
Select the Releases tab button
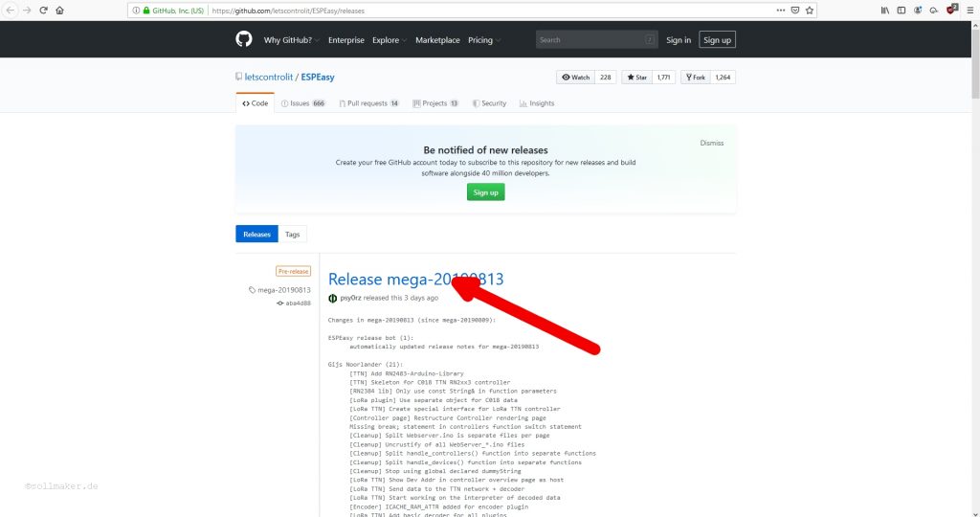[x=256, y=234]
